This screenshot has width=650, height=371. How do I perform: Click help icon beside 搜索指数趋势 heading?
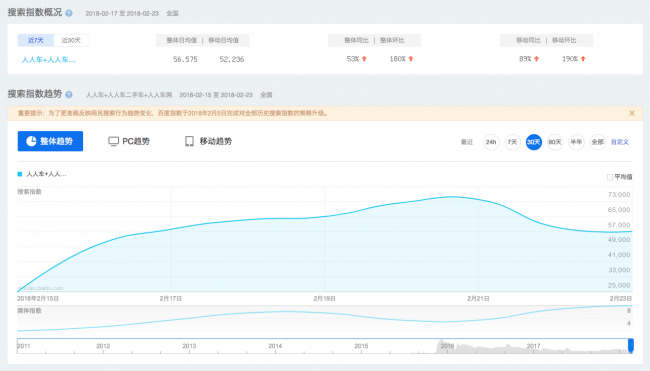(69, 95)
